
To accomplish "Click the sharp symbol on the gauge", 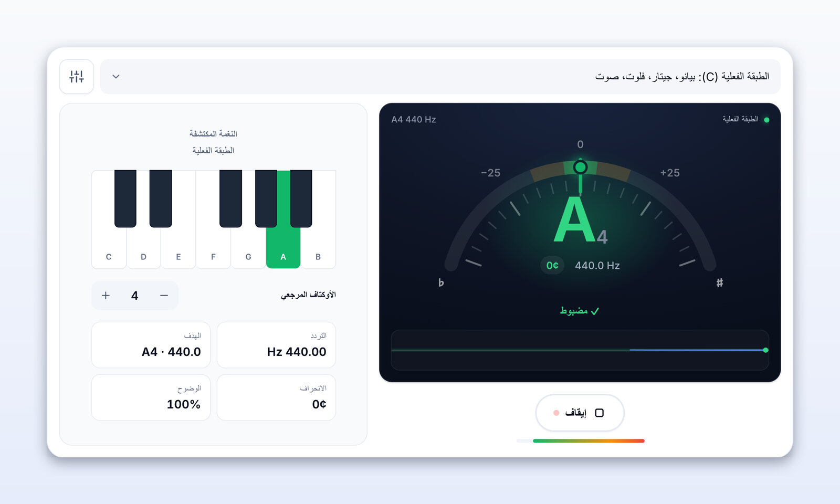I will coord(720,282).
